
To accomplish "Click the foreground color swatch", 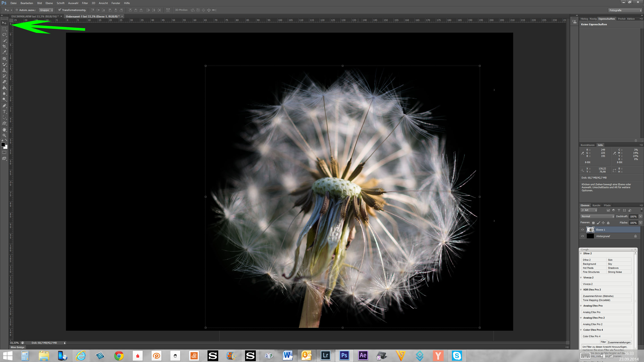I will tap(3, 145).
